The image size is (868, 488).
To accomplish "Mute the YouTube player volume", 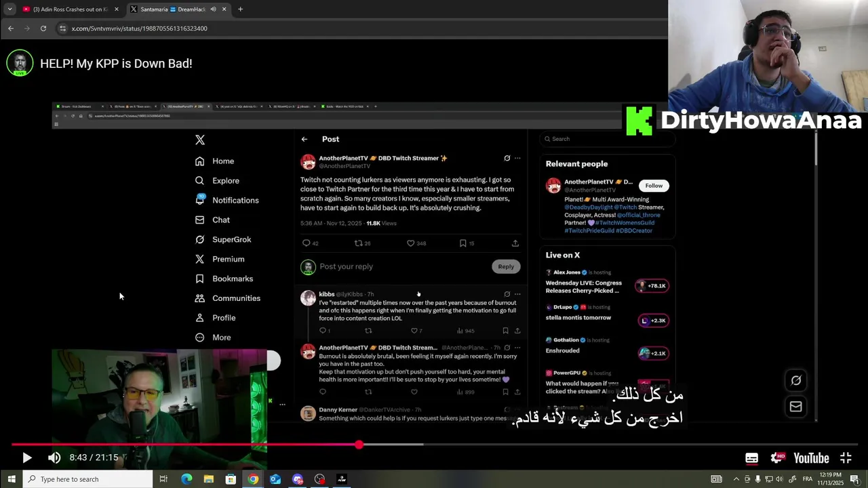I will (x=54, y=458).
